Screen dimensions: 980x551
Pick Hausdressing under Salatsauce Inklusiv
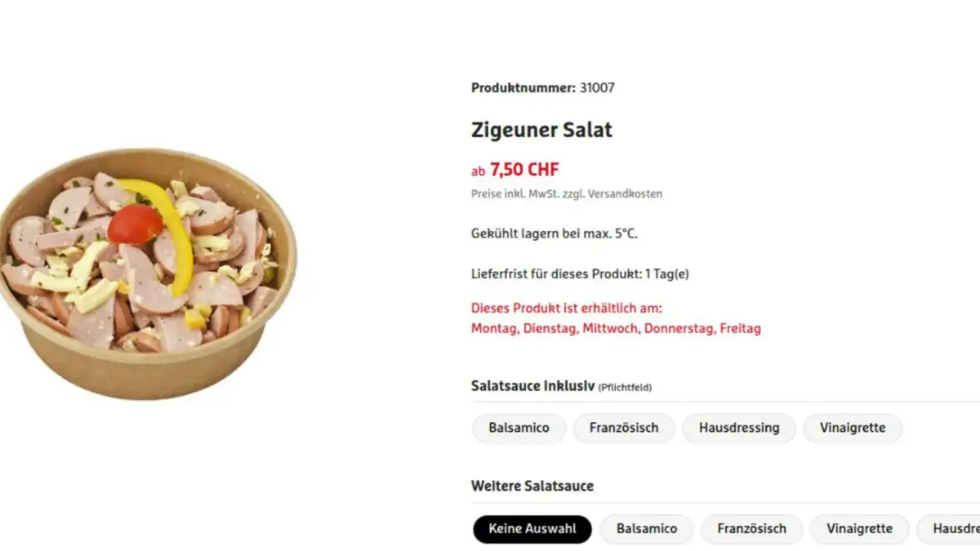click(738, 428)
